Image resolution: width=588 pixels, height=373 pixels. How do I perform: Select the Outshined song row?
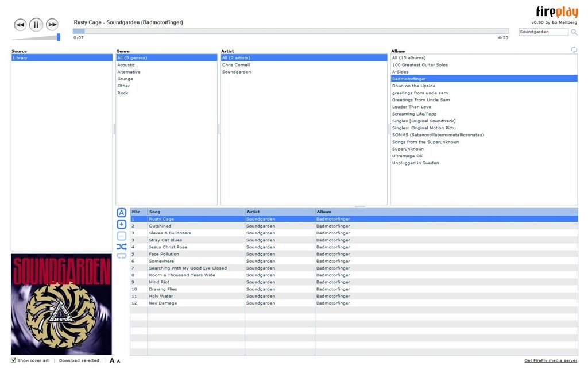pyautogui.click(x=354, y=226)
